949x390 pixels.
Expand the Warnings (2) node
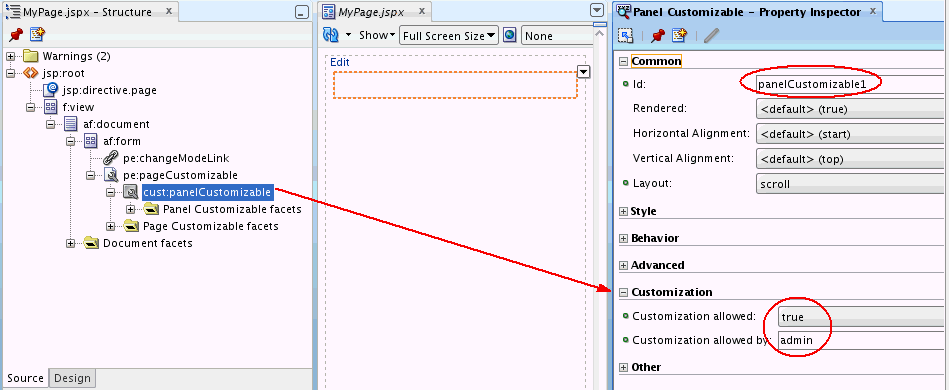(x=10, y=56)
